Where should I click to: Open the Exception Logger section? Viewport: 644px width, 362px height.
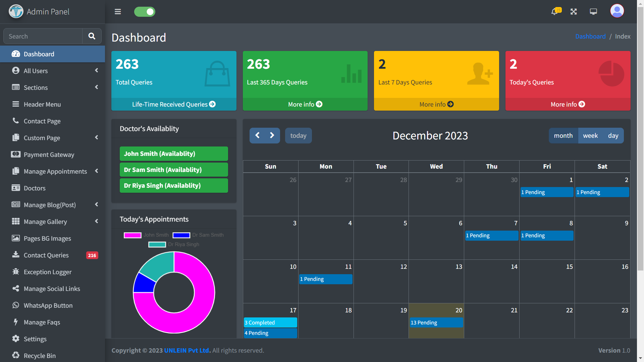coord(47,272)
